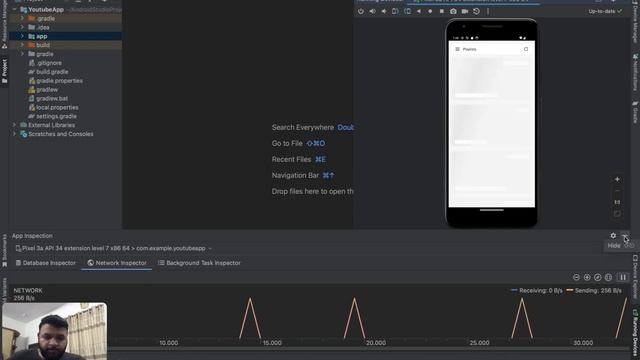Select the gradlew.bat file
Viewport: 640px width, 360px height.
48,98
